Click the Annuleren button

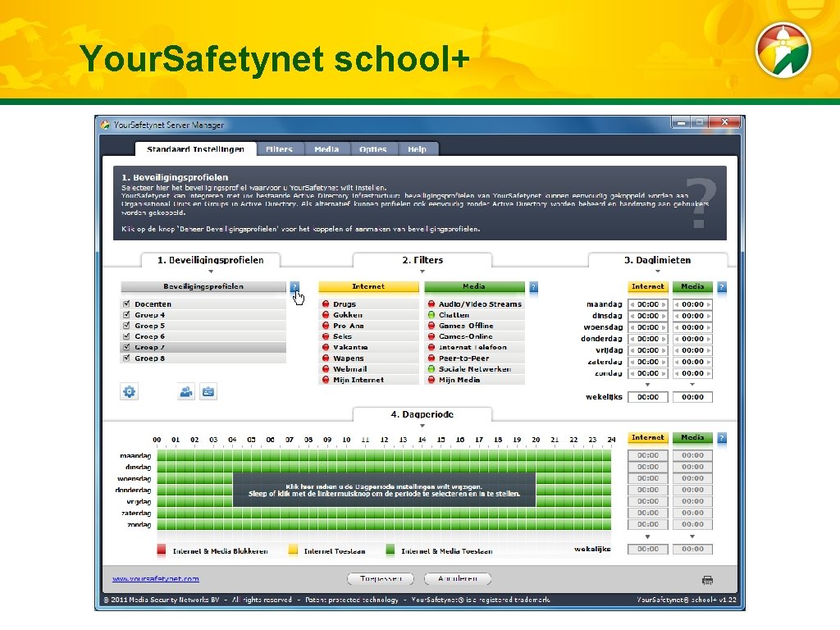tap(458, 579)
